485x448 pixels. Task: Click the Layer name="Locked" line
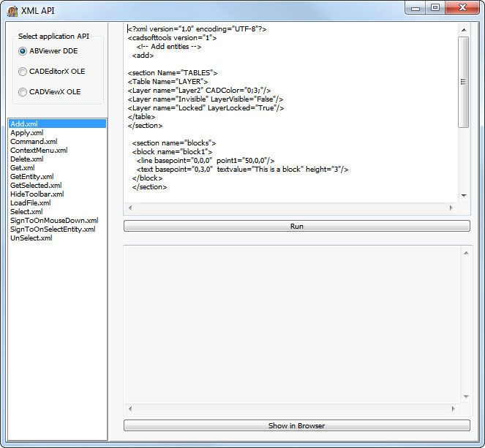(x=206, y=108)
